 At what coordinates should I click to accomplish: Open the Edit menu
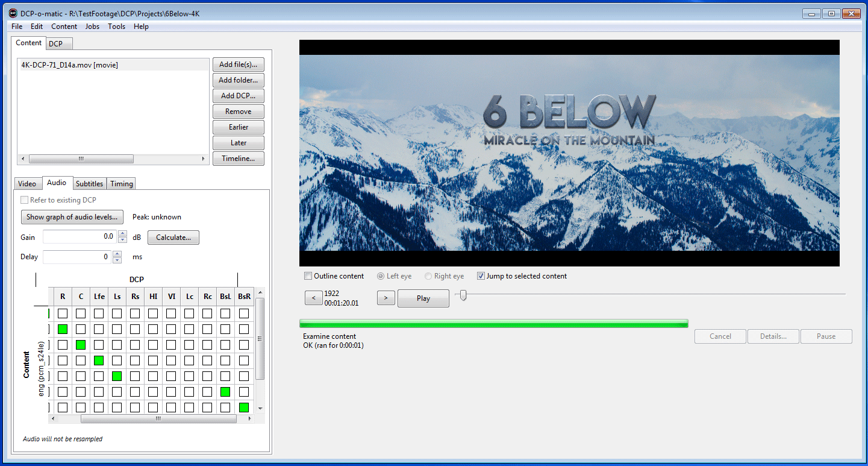point(37,27)
